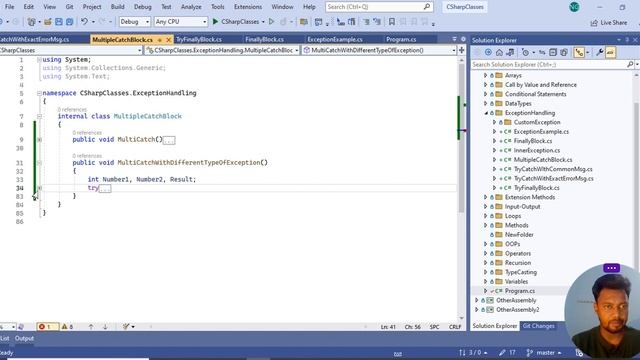This screenshot has height=360, width=640.
Task: Click the Preview Selected Items icon
Action: [x=610, y=53]
